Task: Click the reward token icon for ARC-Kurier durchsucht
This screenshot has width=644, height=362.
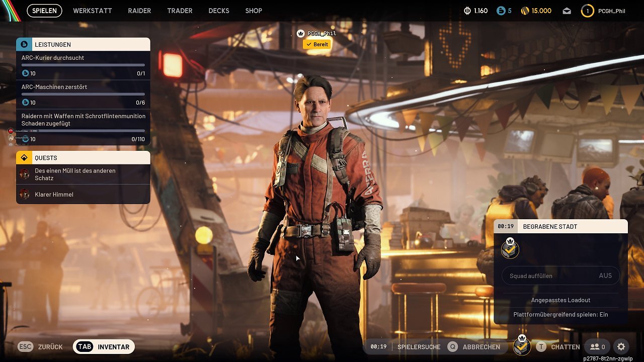Action: [26, 73]
